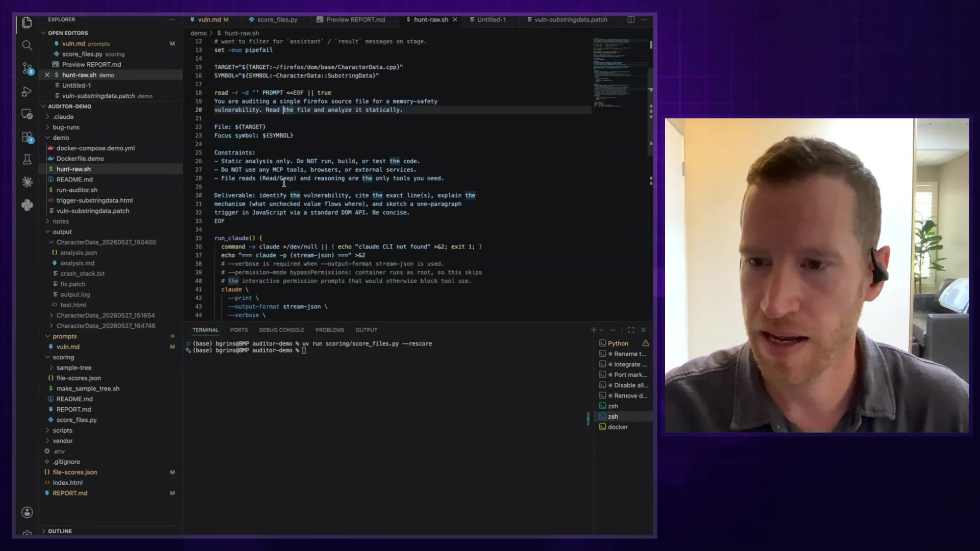This screenshot has height=551, width=980.
Task: Open Explorer more actions ellipsis
Action: pyautogui.click(x=171, y=19)
